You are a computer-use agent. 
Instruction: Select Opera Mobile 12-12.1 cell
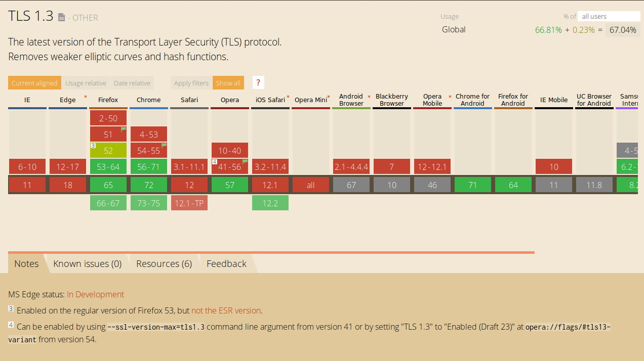tap(432, 166)
